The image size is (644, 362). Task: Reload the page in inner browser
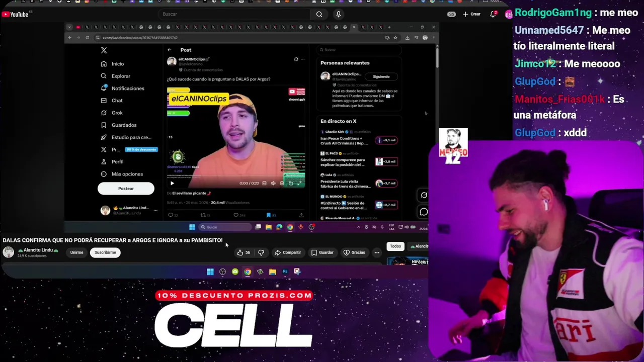tap(87, 38)
